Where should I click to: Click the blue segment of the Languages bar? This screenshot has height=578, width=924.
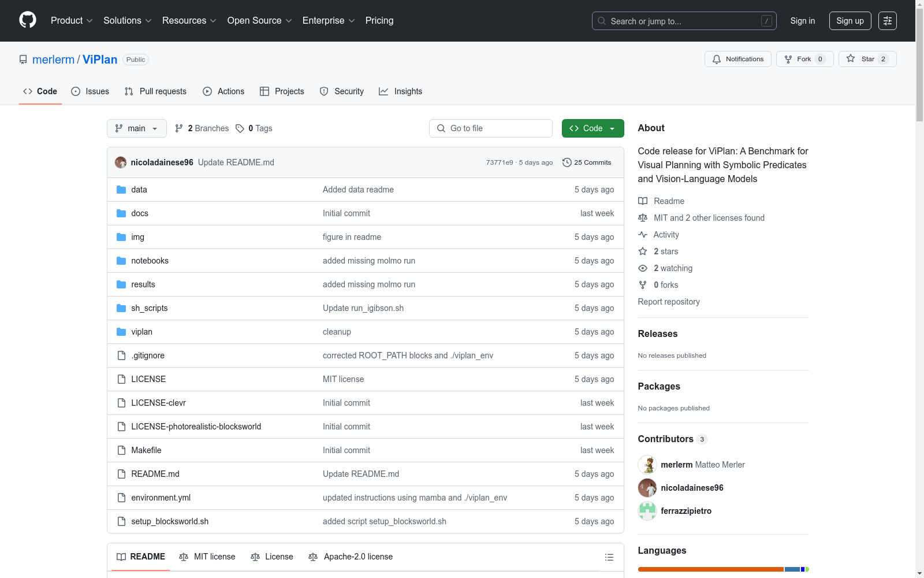[x=792, y=569]
